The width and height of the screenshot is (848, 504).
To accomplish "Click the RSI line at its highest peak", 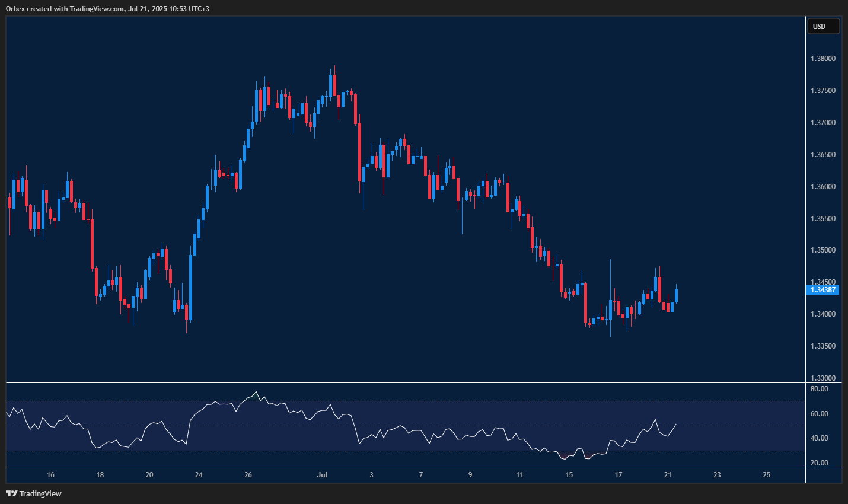I will [256, 391].
